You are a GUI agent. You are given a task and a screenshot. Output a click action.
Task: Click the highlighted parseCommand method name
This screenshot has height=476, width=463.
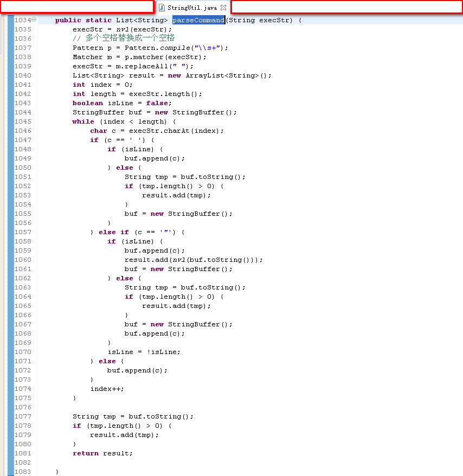pyautogui.click(x=198, y=20)
